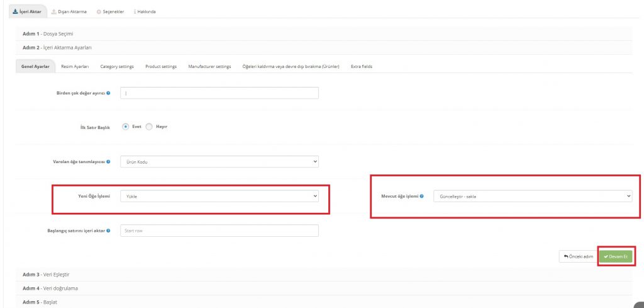
Task: Expand Adım 5 - Başlat section
Action: [324, 302]
